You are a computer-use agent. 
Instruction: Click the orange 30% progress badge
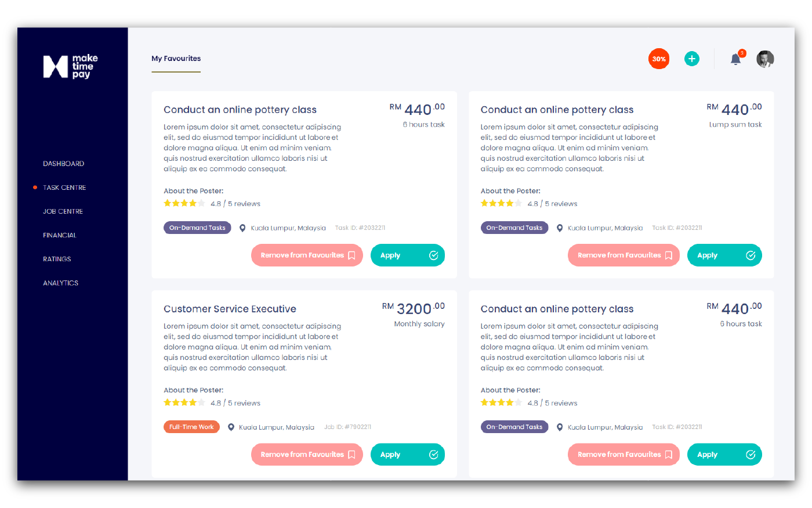point(659,59)
